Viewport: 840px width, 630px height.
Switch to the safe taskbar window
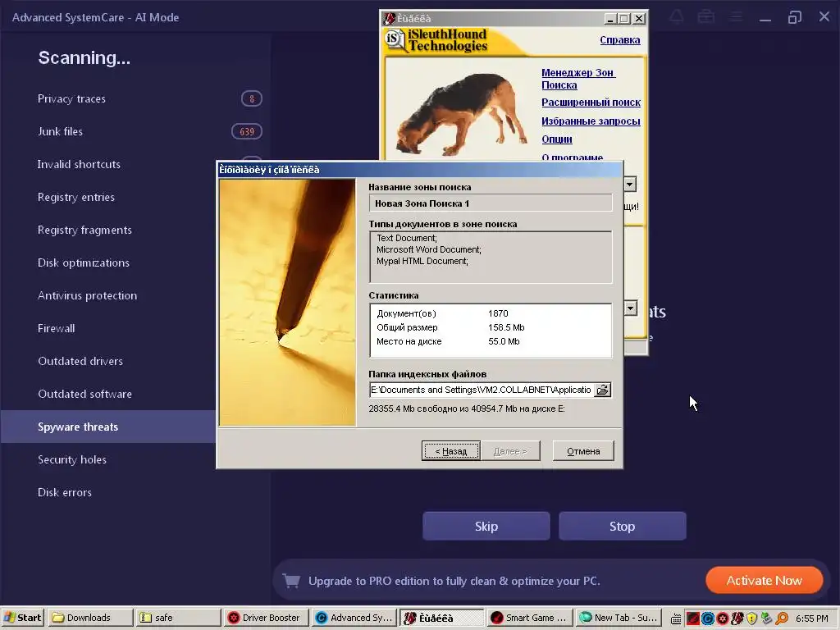pyautogui.click(x=177, y=618)
